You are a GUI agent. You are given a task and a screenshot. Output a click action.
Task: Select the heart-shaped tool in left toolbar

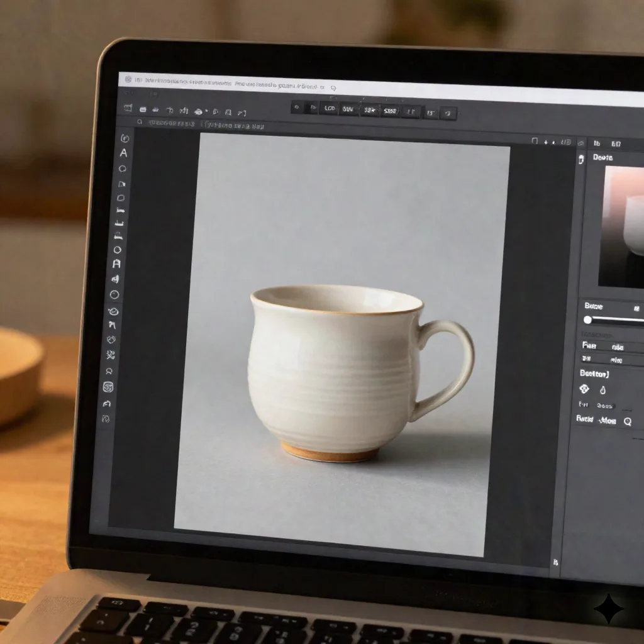pos(111,340)
